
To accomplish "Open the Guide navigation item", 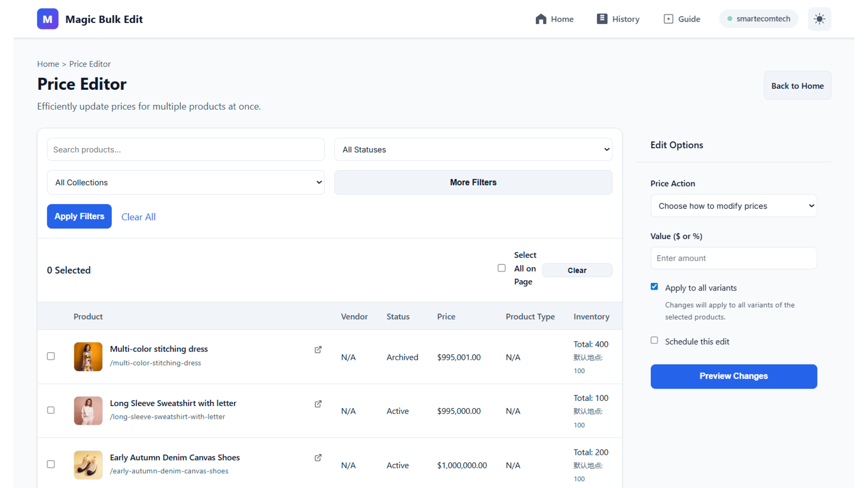I will 682,19.
